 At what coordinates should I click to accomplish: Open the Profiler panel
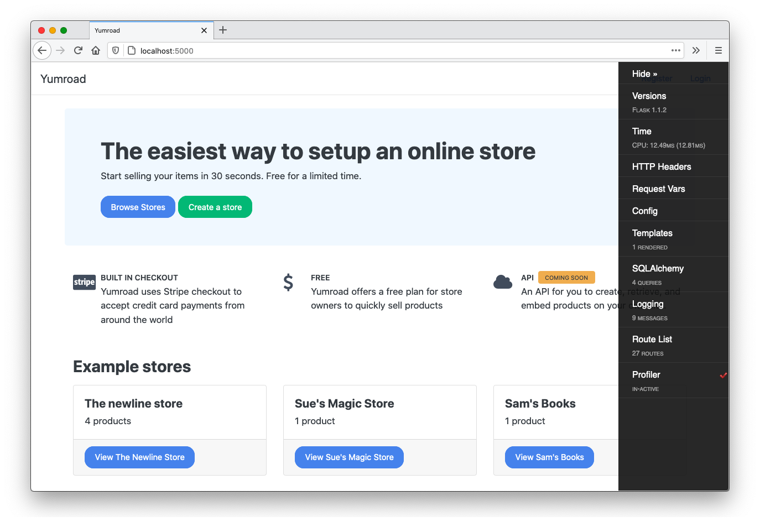click(x=673, y=380)
